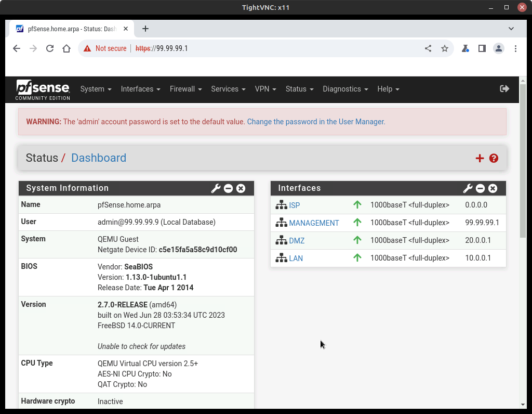Click the pfSense Community Edition logo
Image resolution: width=532 pixels, height=414 pixels.
tap(43, 89)
